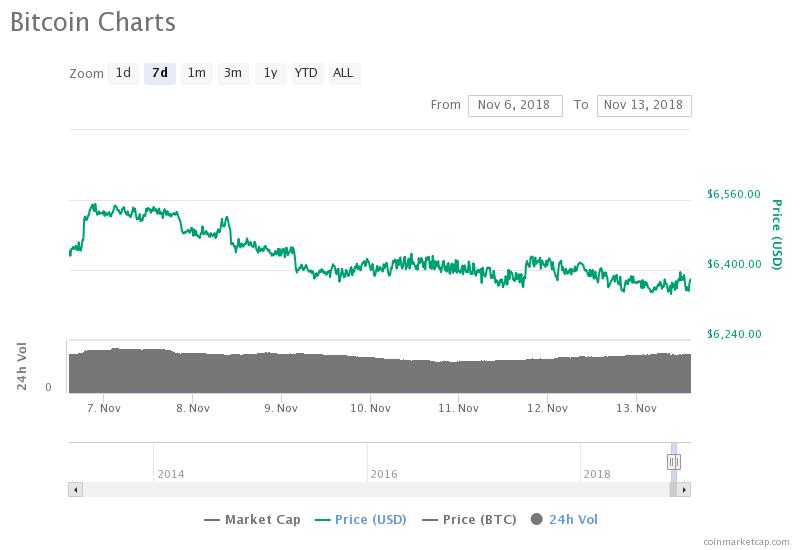Click the 2018 navigator label
800x550 pixels.
[x=597, y=474]
